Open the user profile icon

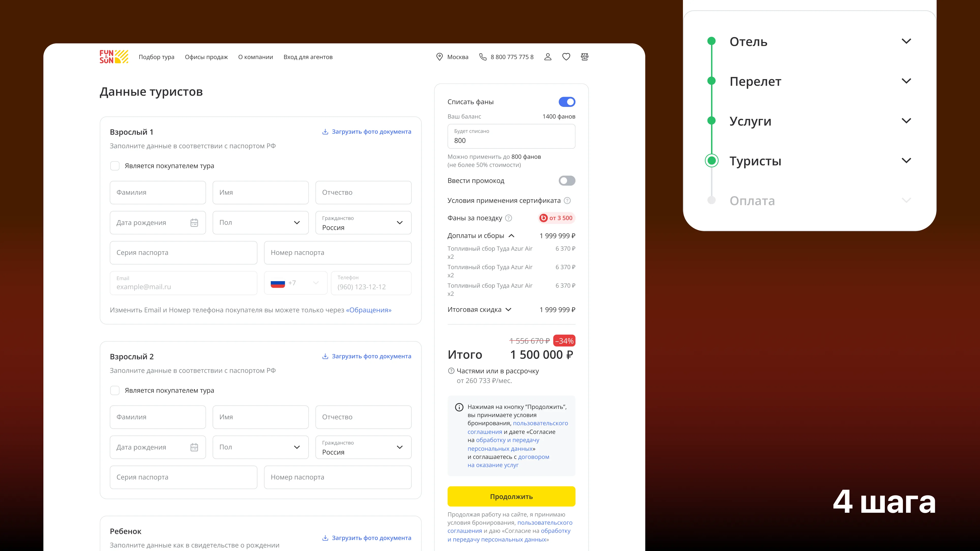548,57
